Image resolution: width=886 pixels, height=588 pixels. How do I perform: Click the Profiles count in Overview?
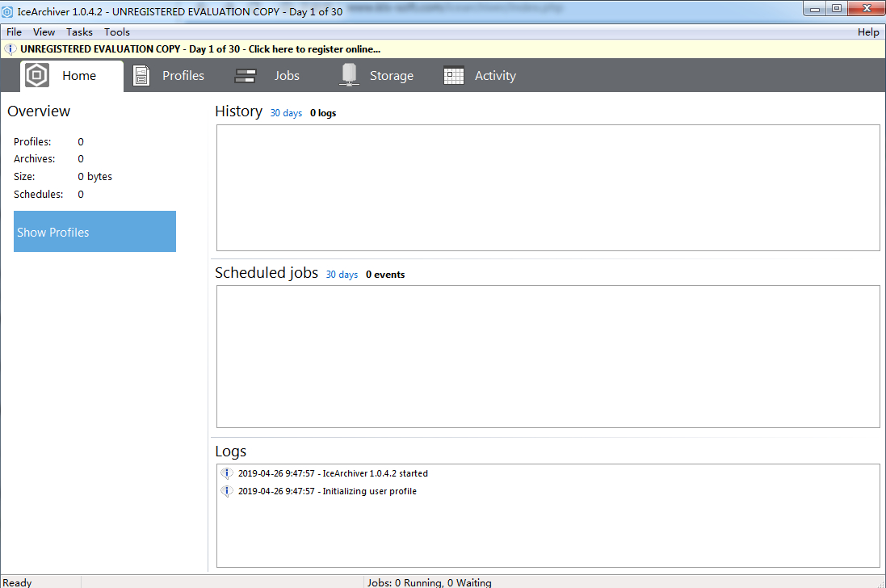81,142
